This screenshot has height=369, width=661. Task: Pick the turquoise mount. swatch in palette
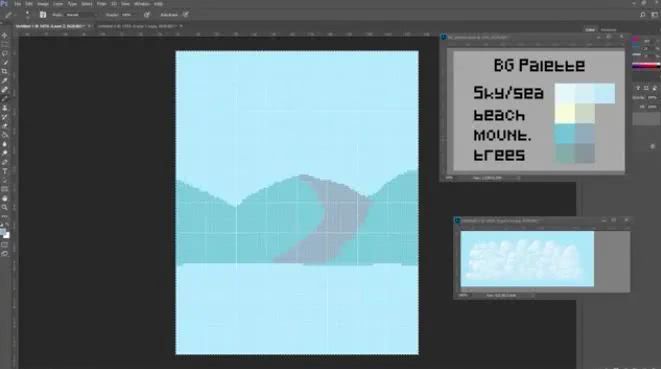[x=565, y=134]
